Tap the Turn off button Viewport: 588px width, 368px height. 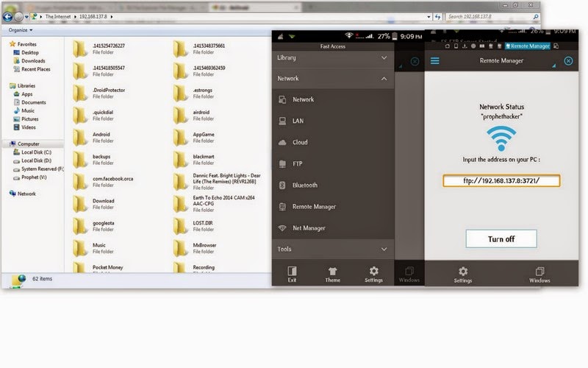pos(501,238)
